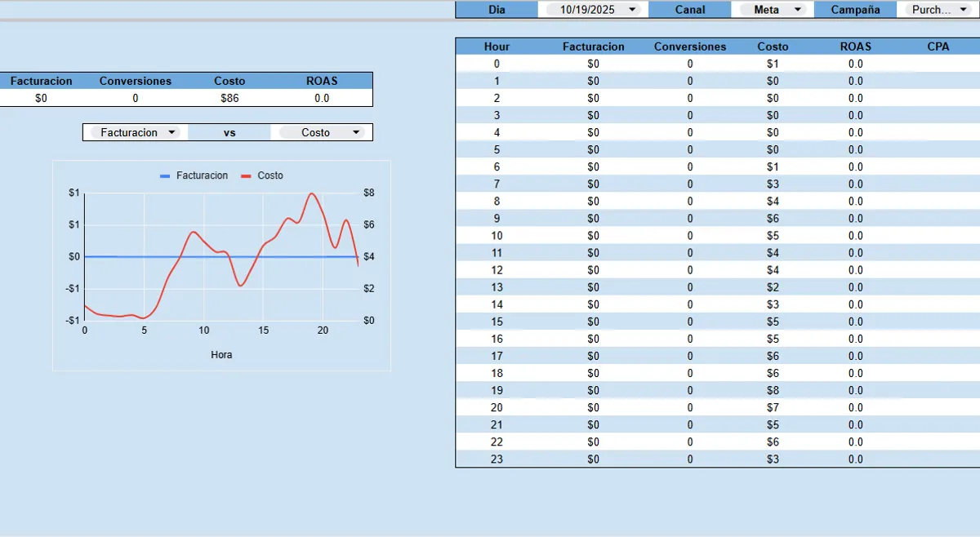Select the Hour column header
The height and width of the screenshot is (537, 980).
click(496, 47)
